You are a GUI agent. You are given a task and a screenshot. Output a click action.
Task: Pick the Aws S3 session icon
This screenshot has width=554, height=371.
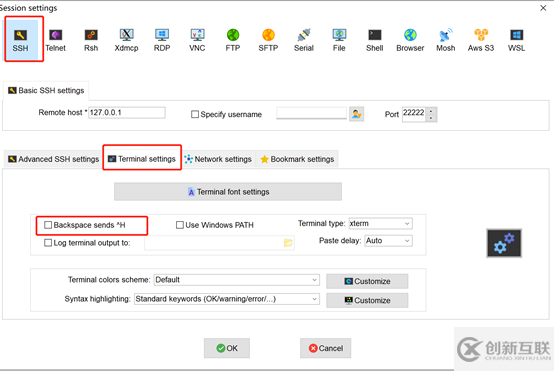pyautogui.click(x=481, y=40)
